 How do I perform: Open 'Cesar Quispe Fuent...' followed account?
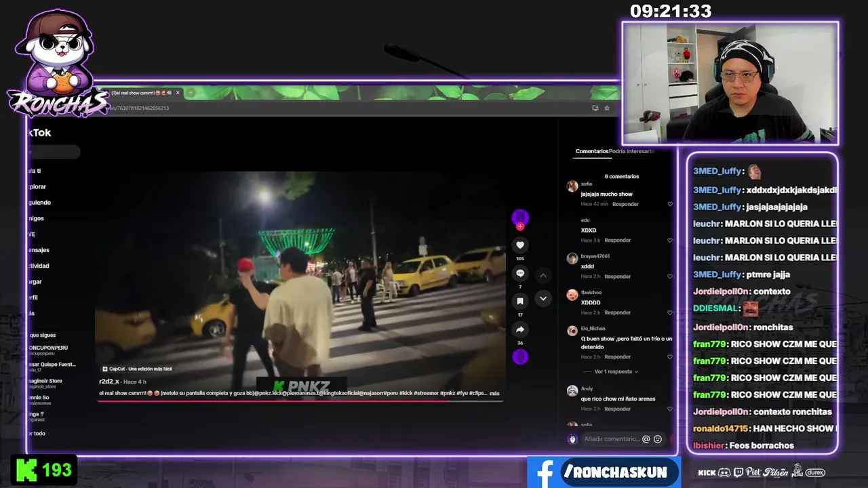coord(52,366)
